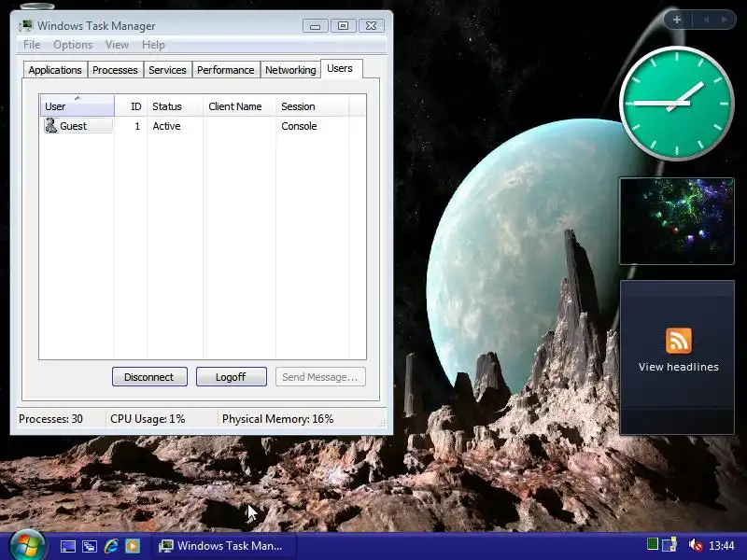Click the Task Manager title bar icon

(x=25, y=25)
